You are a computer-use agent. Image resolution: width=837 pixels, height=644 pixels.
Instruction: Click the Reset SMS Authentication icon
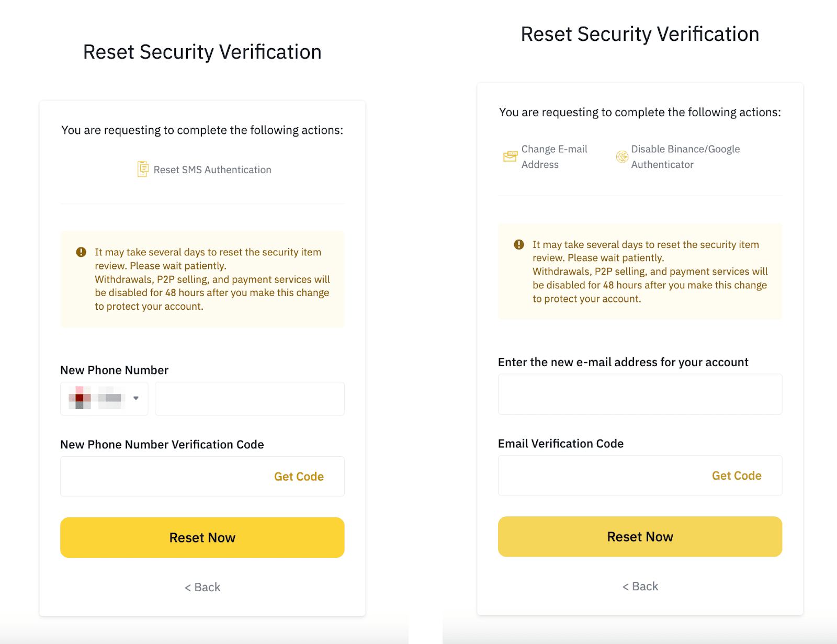[142, 169]
